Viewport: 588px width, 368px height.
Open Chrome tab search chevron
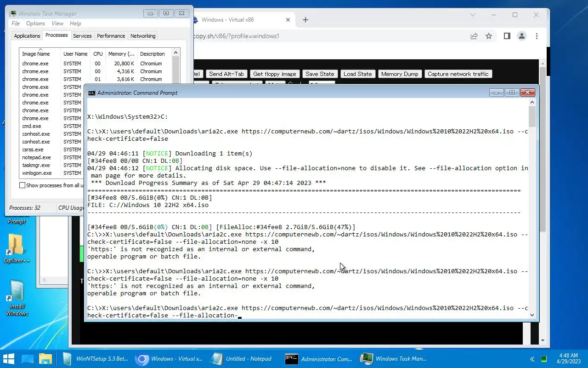click(473, 15)
